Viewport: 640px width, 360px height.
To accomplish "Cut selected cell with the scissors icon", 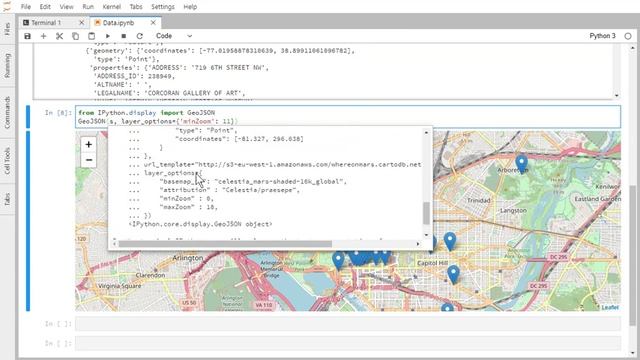I will 60,36.
